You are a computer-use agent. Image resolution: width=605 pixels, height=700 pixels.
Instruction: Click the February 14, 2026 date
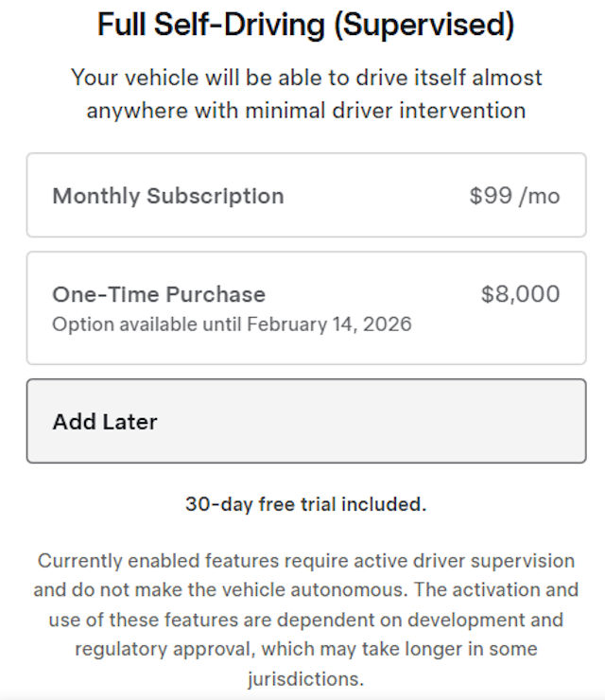pos(329,324)
